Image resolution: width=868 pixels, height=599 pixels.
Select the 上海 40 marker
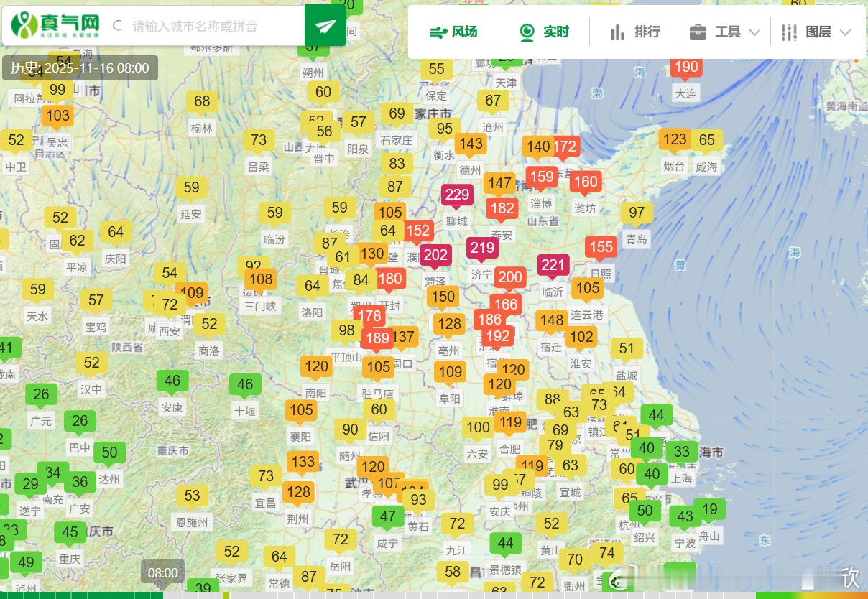coord(652,475)
